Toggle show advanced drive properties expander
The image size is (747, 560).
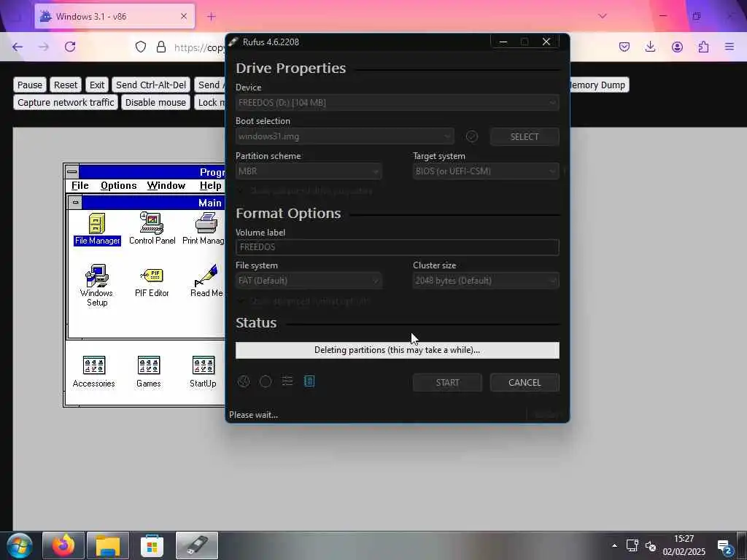pos(306,191)
